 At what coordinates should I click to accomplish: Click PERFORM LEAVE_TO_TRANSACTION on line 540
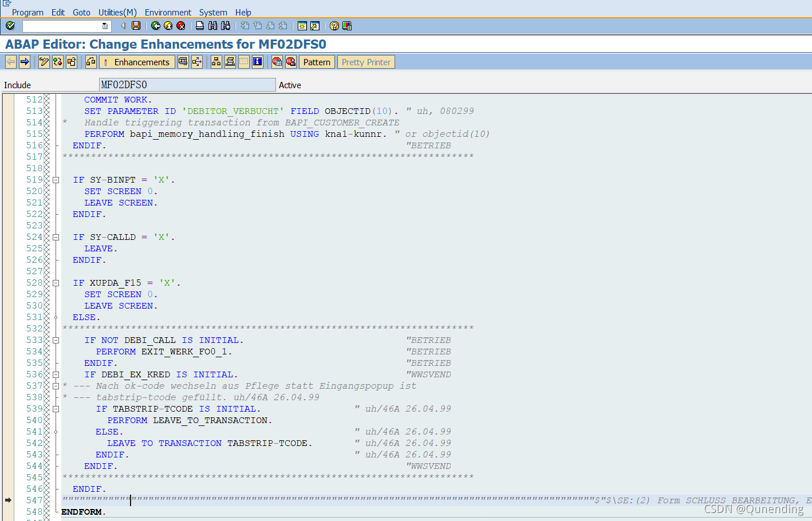(190, 420)
